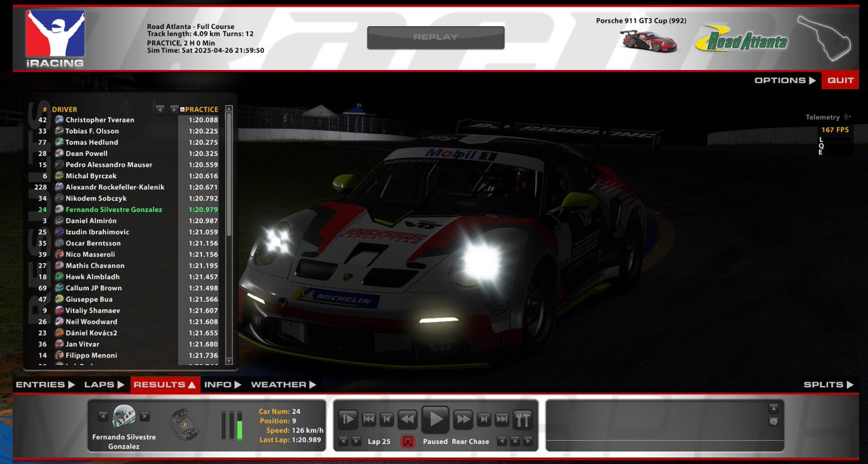Click Oscar Berntsson's helmet icon
The height and width of the screenshot is (464, 868).
coord(59,243)
